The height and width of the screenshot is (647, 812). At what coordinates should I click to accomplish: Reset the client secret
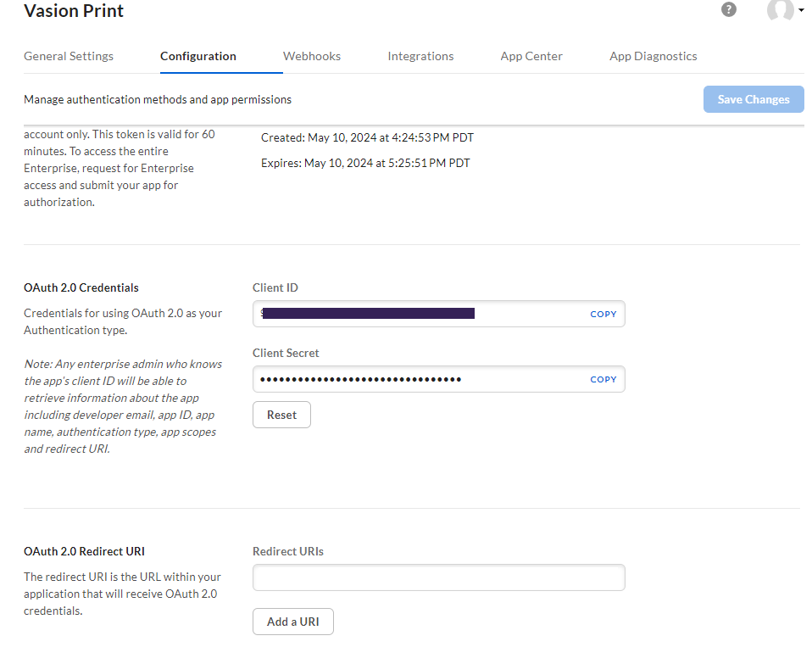[x=281, y=415]
